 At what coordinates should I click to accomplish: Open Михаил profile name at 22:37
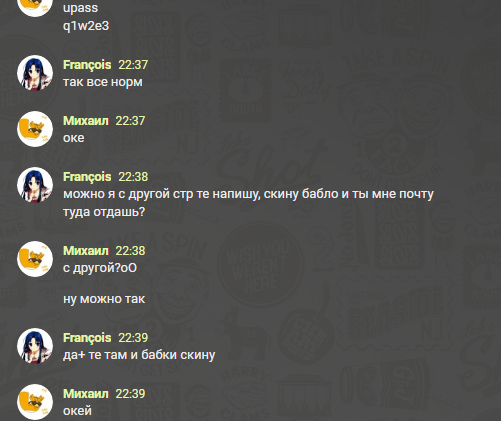[86, 121]
